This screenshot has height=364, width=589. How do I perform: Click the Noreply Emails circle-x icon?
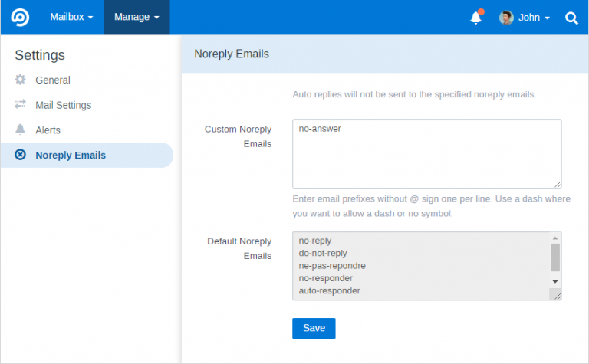click(x=20, y=155)
